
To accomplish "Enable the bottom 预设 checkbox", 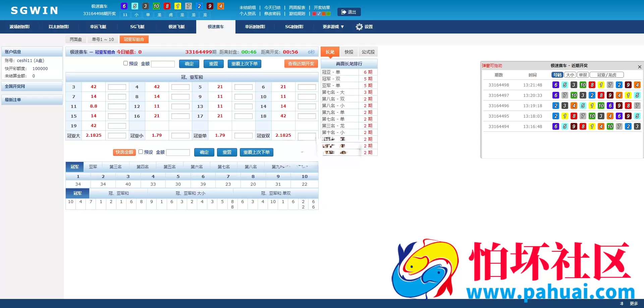I will click(141, 152).
